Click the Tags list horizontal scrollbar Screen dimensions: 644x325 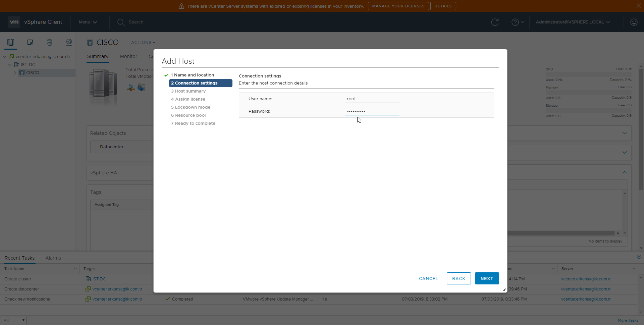560,233
